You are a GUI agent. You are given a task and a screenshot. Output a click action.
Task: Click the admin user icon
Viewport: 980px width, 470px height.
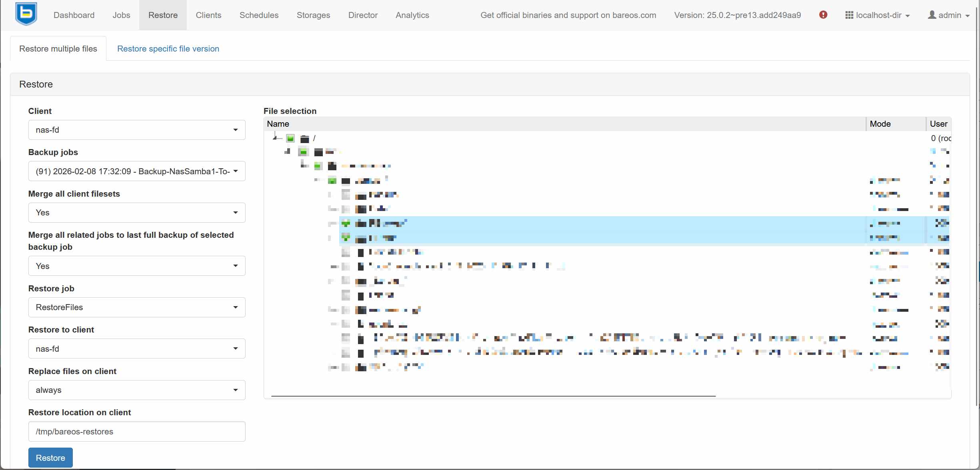(932, 15)
